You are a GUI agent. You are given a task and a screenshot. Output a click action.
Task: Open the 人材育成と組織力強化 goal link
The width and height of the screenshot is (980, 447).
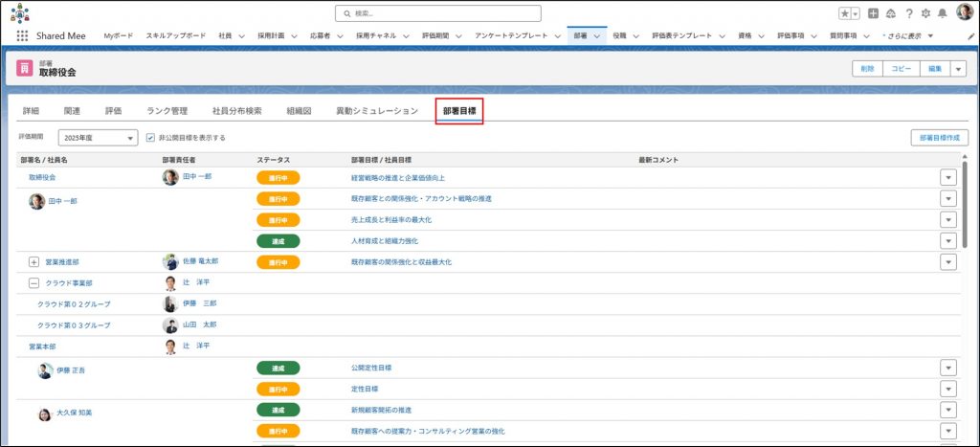[x=385, y=241]
